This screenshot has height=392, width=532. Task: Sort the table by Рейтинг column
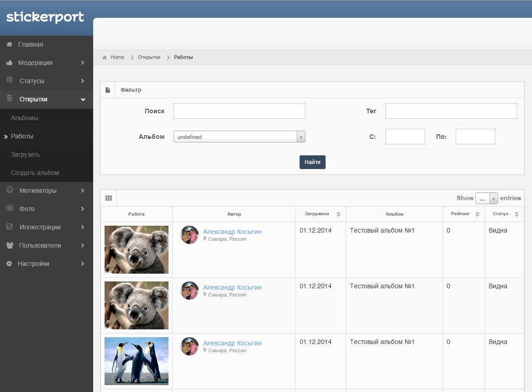click(x=477, y=214)
